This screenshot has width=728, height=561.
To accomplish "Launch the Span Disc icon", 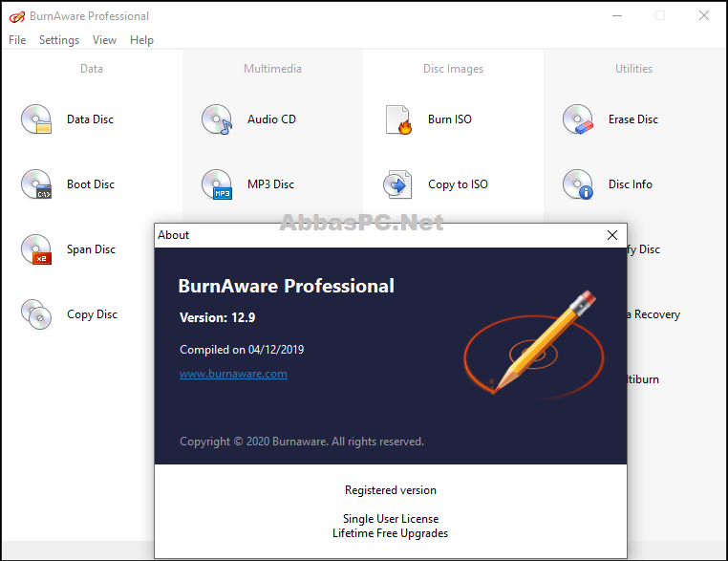I will pos(36,249).
